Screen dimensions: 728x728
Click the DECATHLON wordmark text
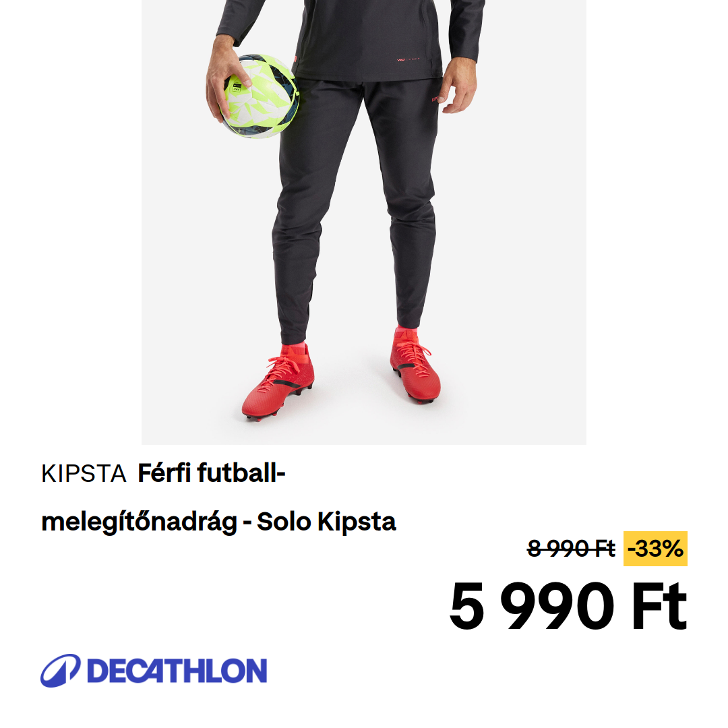(177, 671)
